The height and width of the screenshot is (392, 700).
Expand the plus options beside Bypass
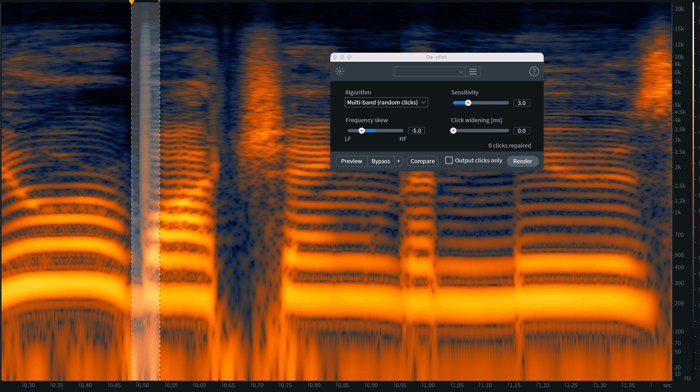pyautogui.click(x=398, y=161)
